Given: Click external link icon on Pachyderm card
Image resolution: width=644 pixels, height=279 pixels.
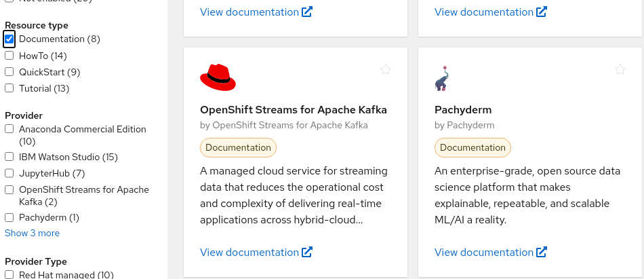Looking at the screenshot, I should click(541, 252).
